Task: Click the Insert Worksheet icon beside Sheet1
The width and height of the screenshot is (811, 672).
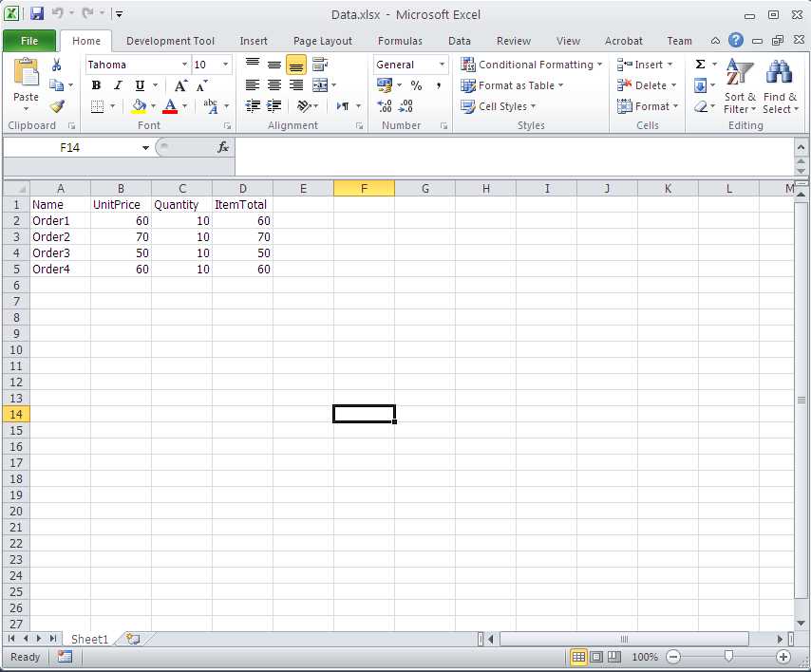Action: pos(133,639)
